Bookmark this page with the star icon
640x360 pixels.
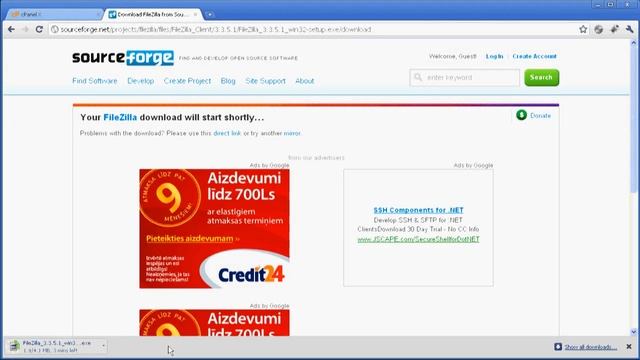pos(583,29)
